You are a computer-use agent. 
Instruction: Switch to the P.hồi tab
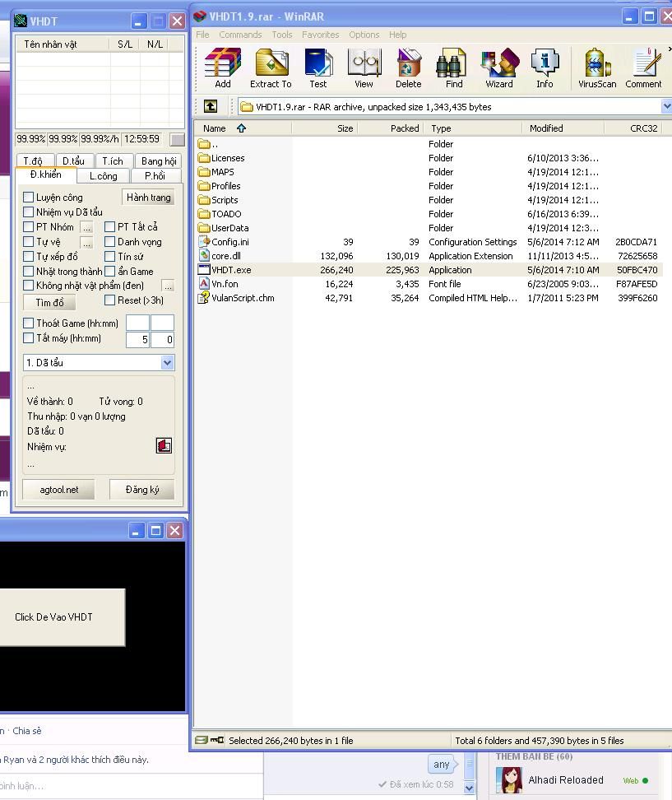click(x=155, y=175)
